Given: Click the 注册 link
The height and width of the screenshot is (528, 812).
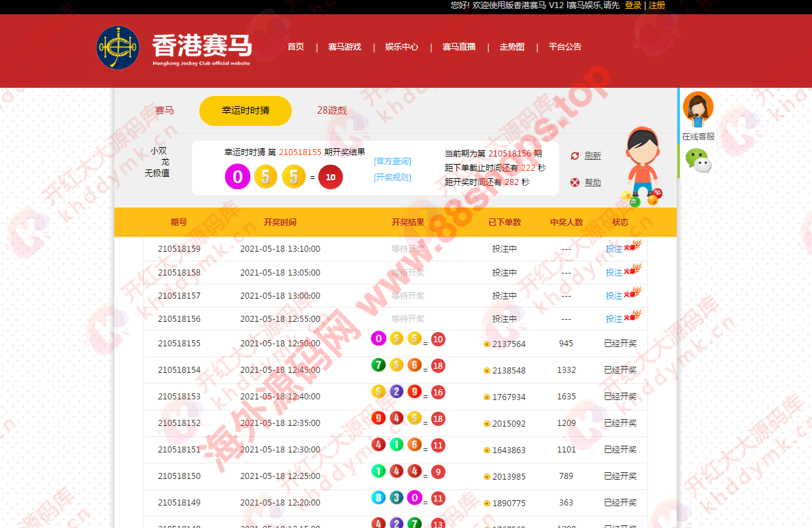Looking at the screenshot, I should 657,5.
